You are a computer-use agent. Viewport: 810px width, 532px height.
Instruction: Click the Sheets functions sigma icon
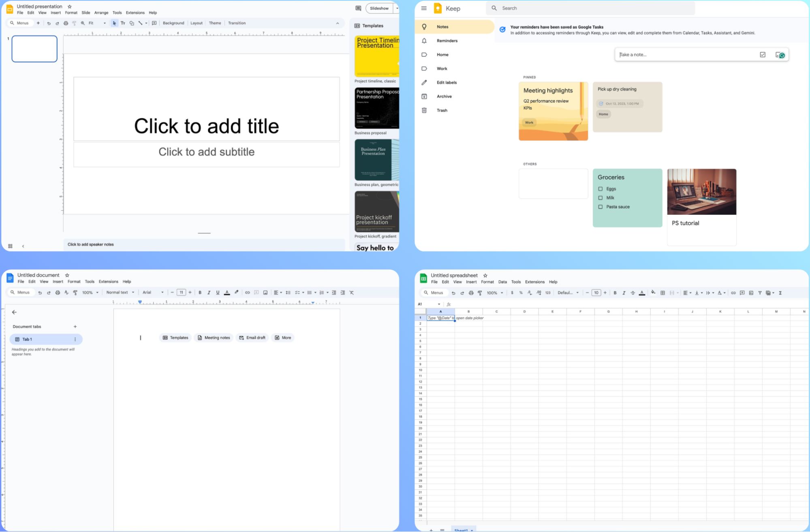(x=780, y=293)
